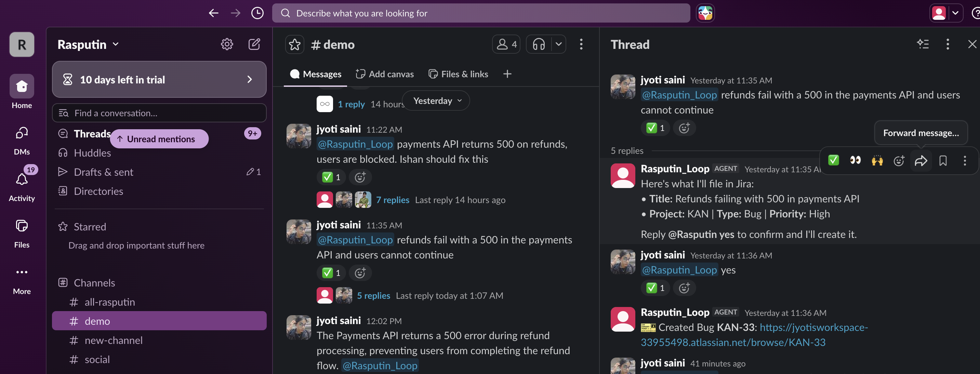The width and height of the screenshot is (980, 374).
Task: Open the Home view
Action: coord(22,92)
